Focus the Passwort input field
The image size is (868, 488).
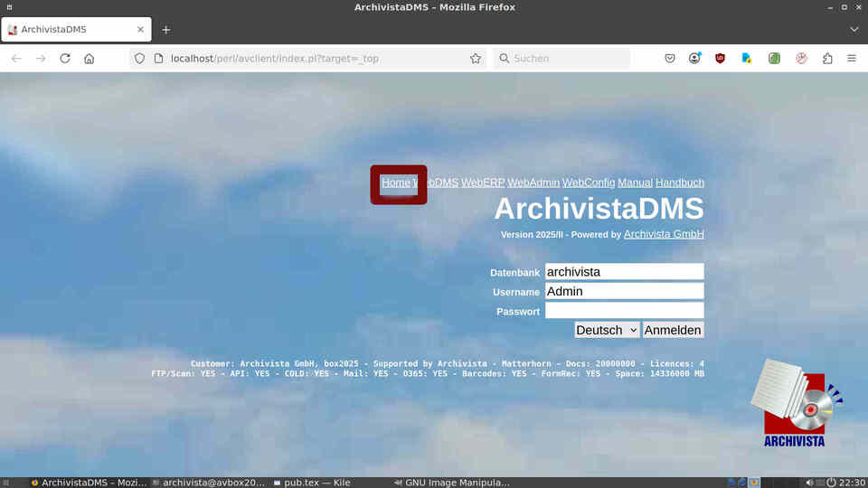click(x=625, y=310)
